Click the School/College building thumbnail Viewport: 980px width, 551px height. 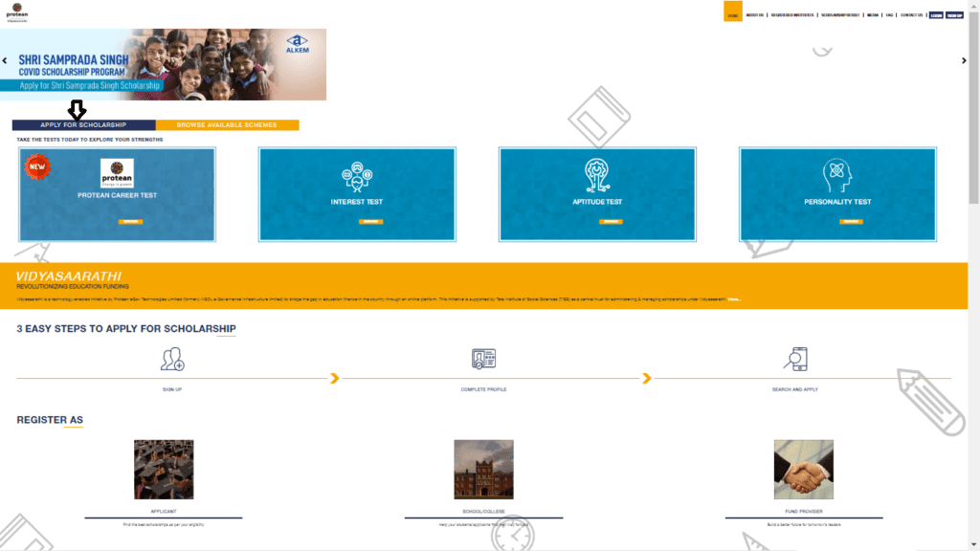point(483,469)
